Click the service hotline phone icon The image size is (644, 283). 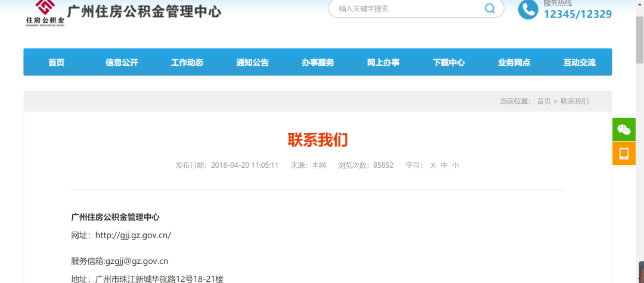coord(528,9)
